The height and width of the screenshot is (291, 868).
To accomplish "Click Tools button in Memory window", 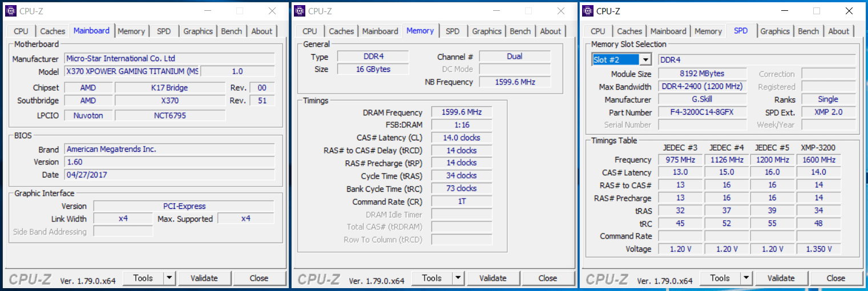I will [432, 278].
